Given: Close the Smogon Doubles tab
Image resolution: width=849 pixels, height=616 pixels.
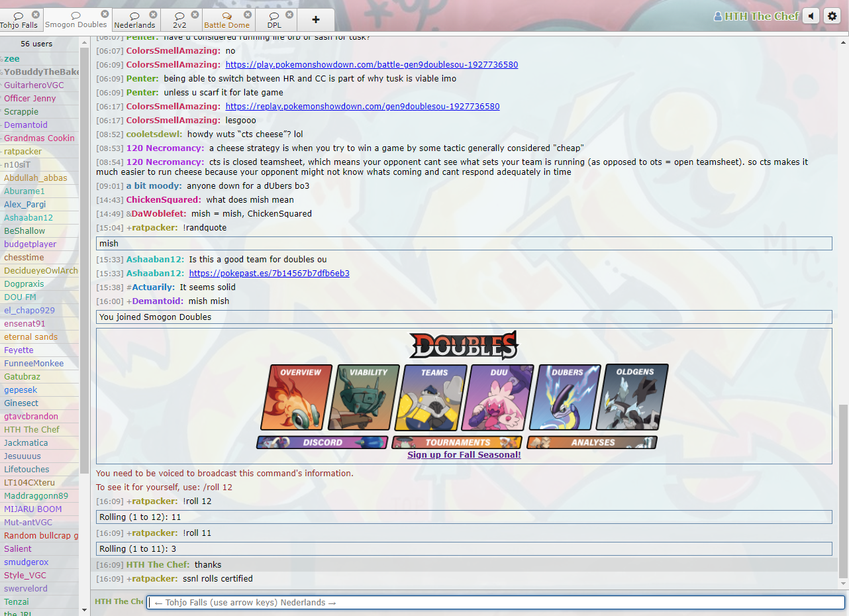Looking at the screenshot, I should click(105, 14).
